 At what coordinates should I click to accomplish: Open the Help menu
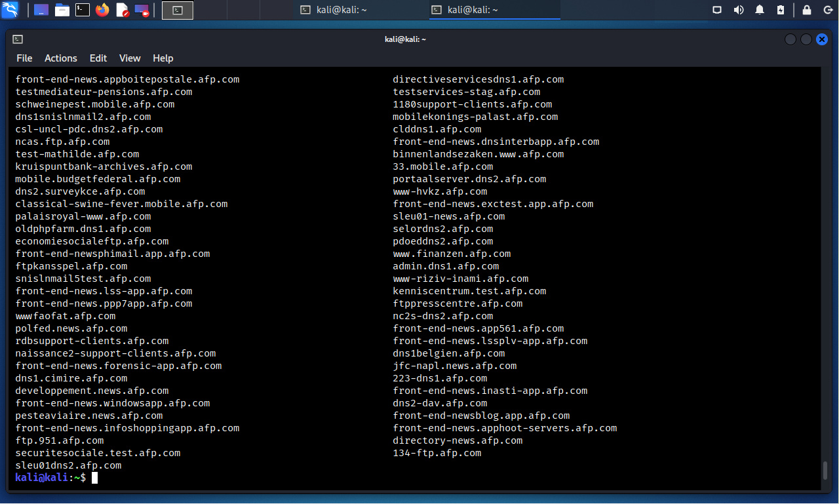pyautogui.click(x=163, y=58)
